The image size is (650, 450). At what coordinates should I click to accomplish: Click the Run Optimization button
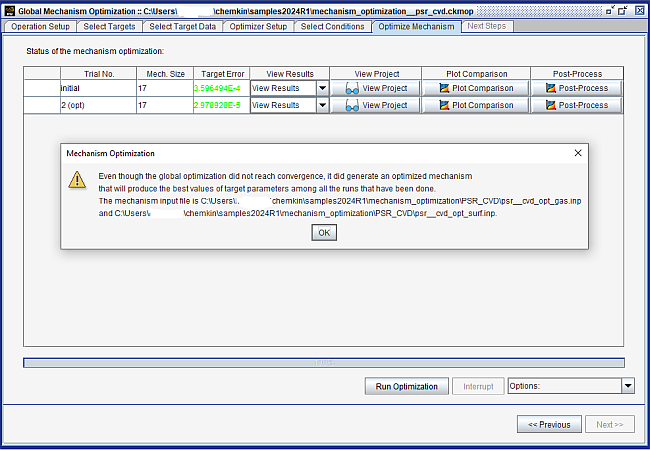(x=406, y=386)
